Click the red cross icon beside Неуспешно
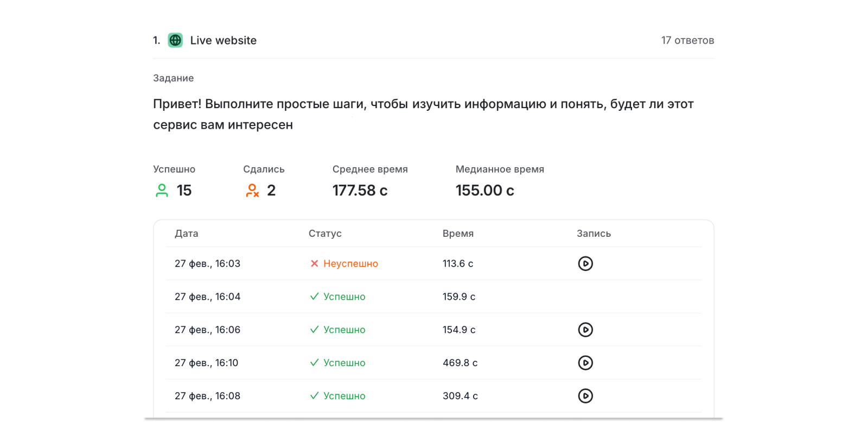The width and height of the screenshot is (868, 422). pyautogui.click(x=314, y=263)
